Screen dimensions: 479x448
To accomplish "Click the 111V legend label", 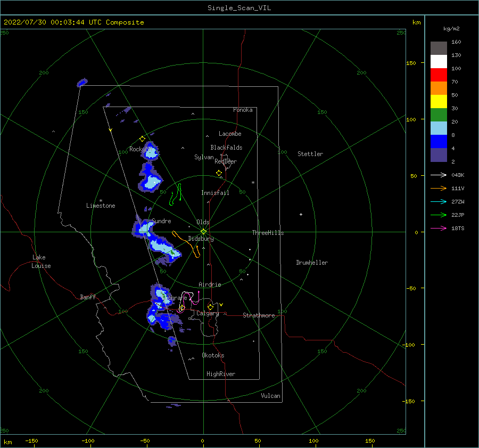I will [458, 189].
